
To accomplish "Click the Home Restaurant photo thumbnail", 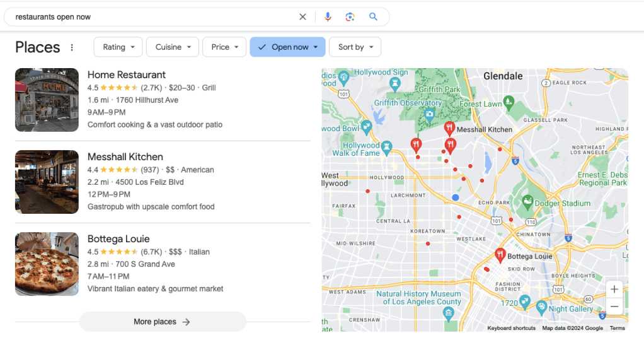I will coord(47,100).
